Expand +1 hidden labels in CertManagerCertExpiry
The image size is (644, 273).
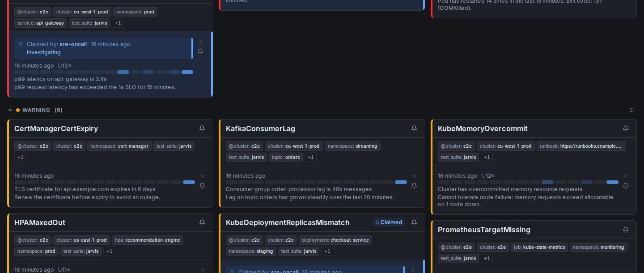[21, 157]
